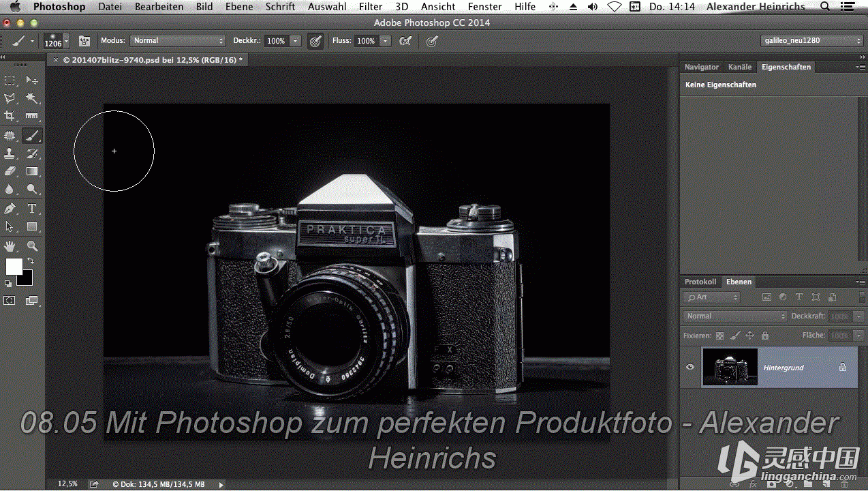Select the Rectangle shape tool

[x=32, y=226]
